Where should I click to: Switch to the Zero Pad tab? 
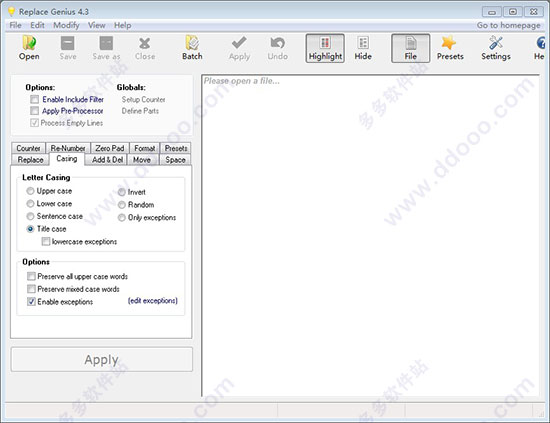pyautogui.click(x=110, y=148)
